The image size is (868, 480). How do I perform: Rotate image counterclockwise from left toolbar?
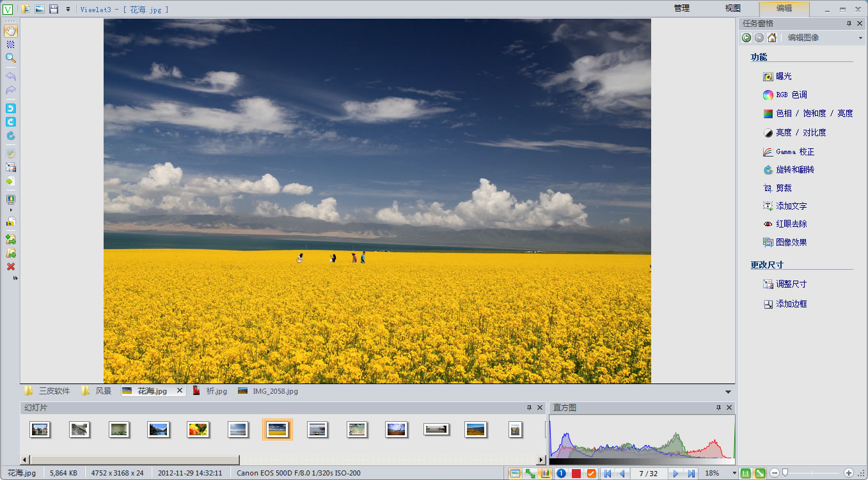pos(10,108)
